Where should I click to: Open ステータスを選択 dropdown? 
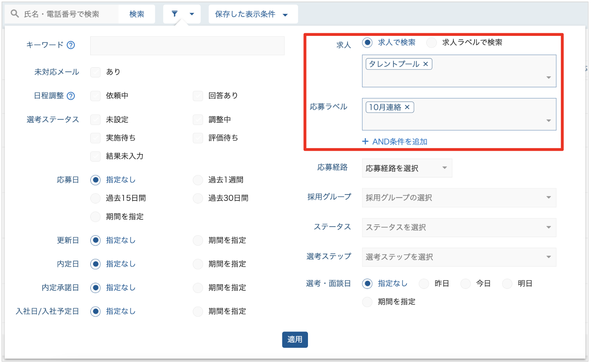click(x=459, y=228)
